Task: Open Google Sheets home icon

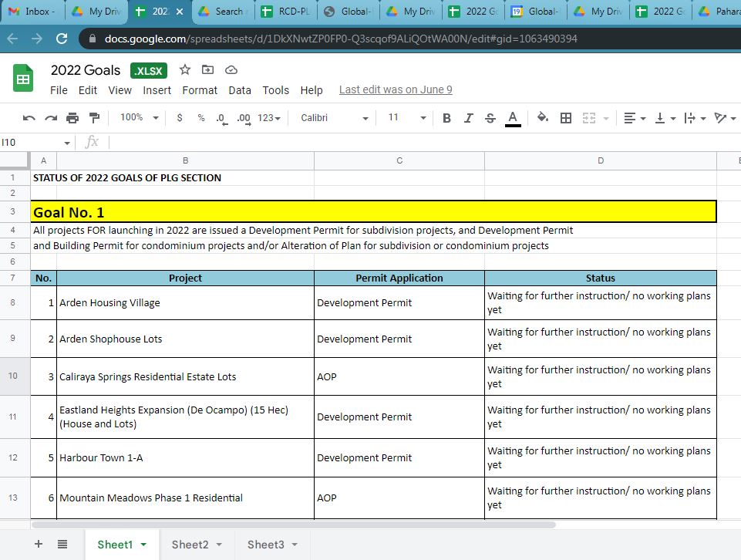Action: pos(23,79)
